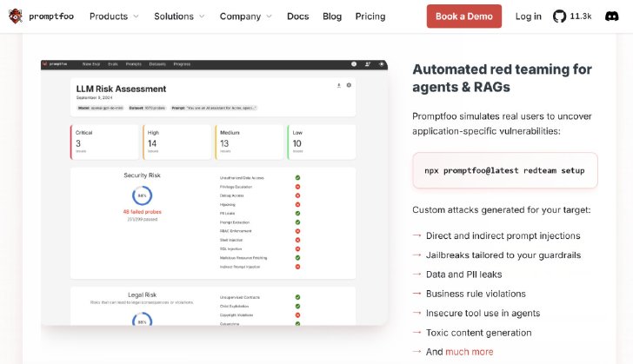Click 'Toxic content generation' list item

pos(478,333)
